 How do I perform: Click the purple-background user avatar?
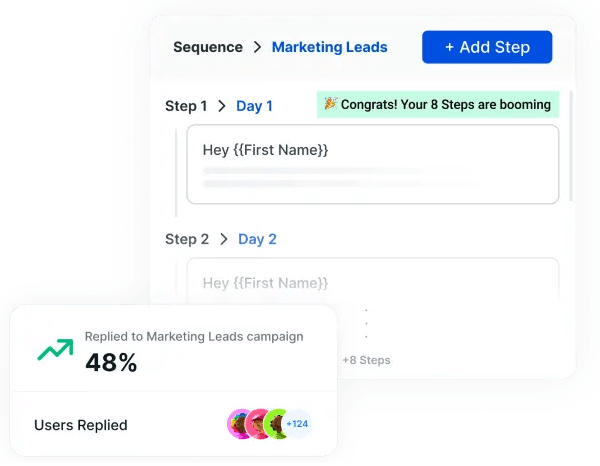pyautogui.click(x=240, y=424)
